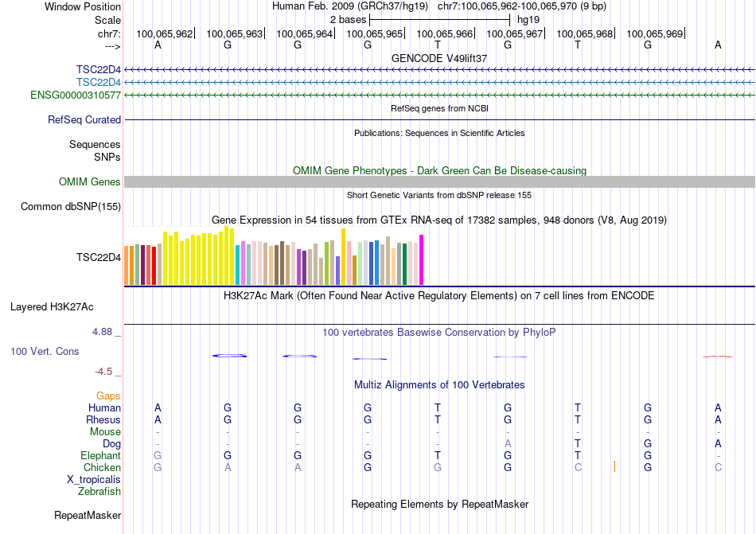Click the 'Human Feb. 2009 (GRCh37/hg19)' assembly text
Image resolution: width=756 pixels, height=534 pixels.
(x=350, y=6)
